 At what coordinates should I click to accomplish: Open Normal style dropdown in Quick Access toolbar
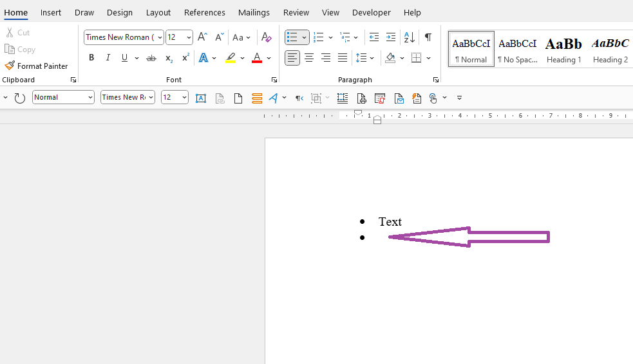click(90, 98)
